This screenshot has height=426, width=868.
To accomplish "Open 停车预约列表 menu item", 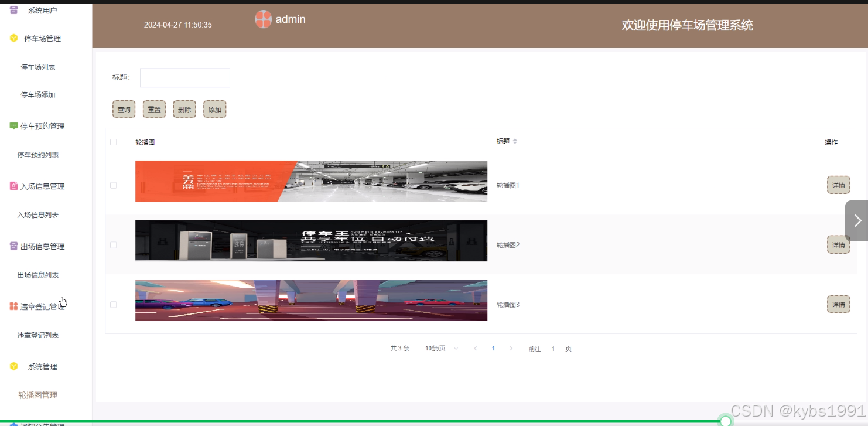I will (x=38, y=155).
